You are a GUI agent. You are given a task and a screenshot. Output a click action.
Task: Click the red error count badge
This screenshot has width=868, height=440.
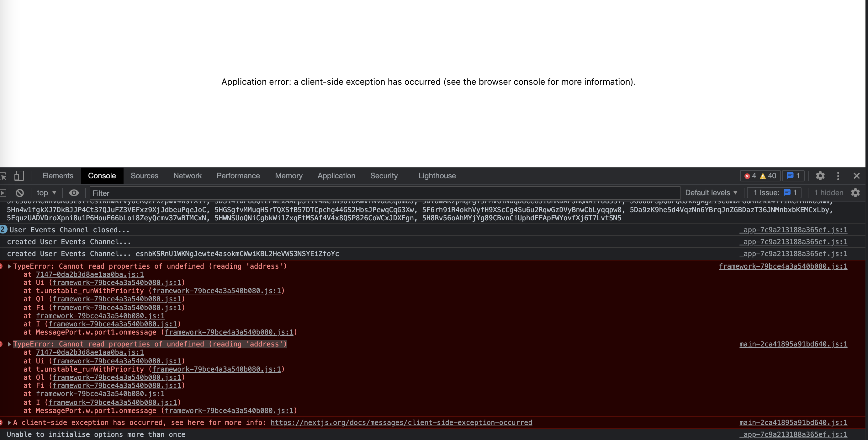[x=751, y=176]
